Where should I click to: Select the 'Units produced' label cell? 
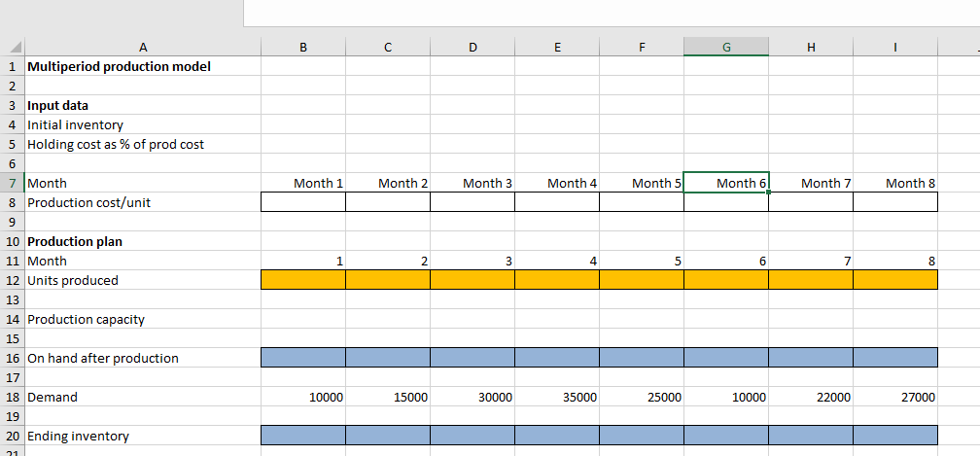143,280
